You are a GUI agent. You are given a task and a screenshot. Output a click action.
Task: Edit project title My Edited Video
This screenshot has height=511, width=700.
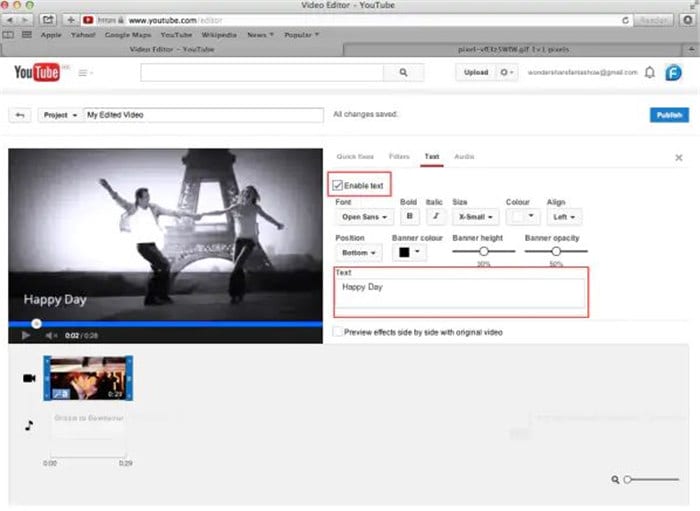204,115
